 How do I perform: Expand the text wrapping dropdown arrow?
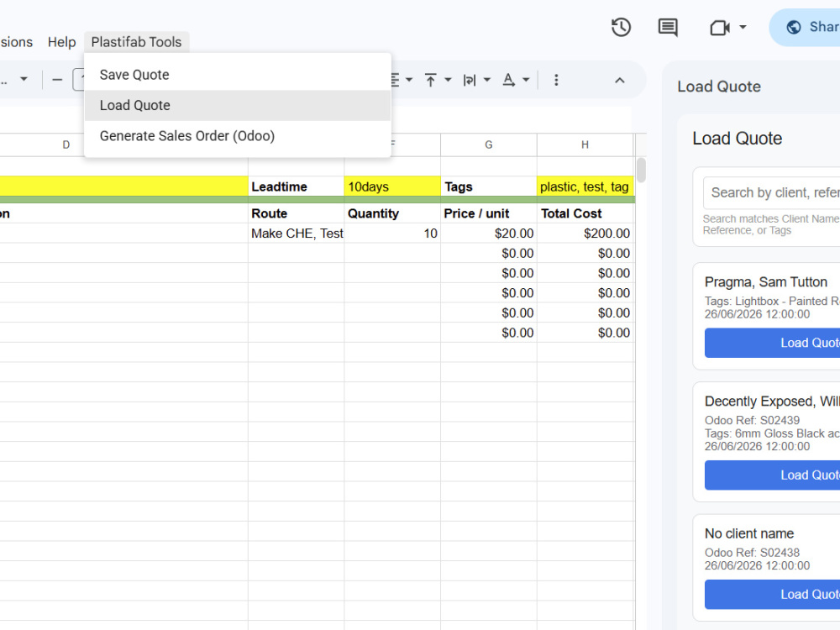[x=487, y=80]
